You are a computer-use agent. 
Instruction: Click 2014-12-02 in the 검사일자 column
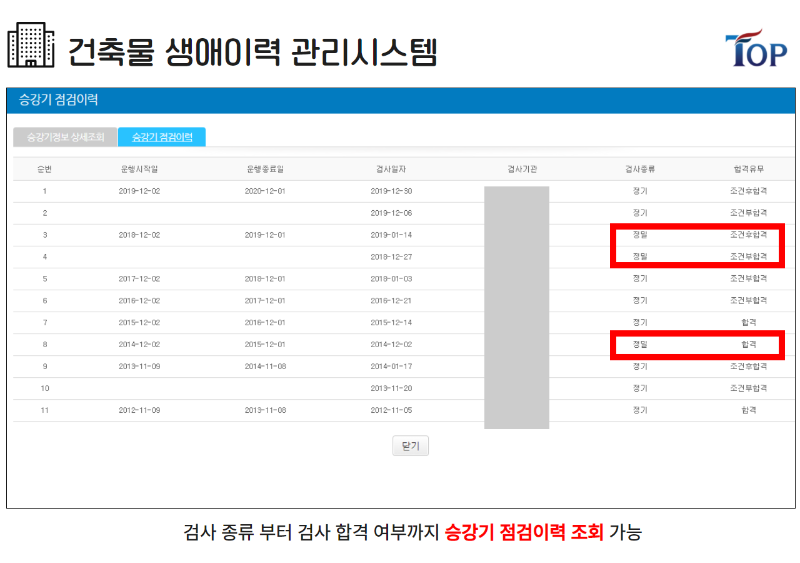coord(391,345)
